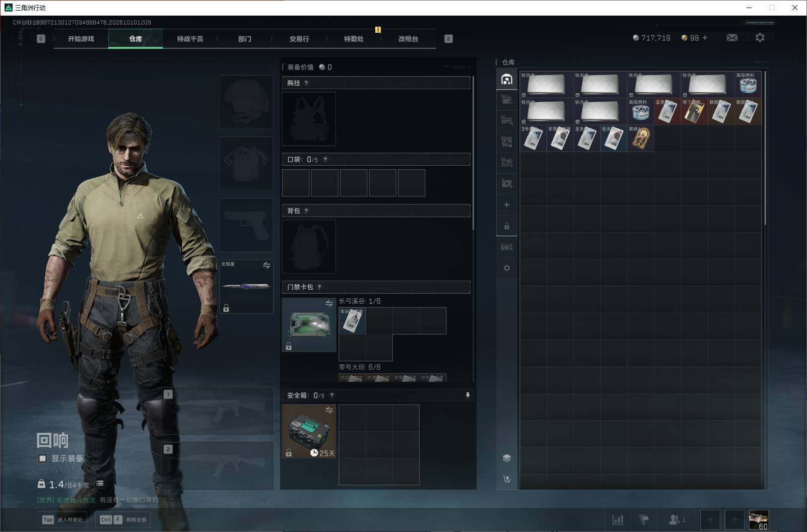
Task: Click secondary weapon slot 2
Action: click(218, 466)
